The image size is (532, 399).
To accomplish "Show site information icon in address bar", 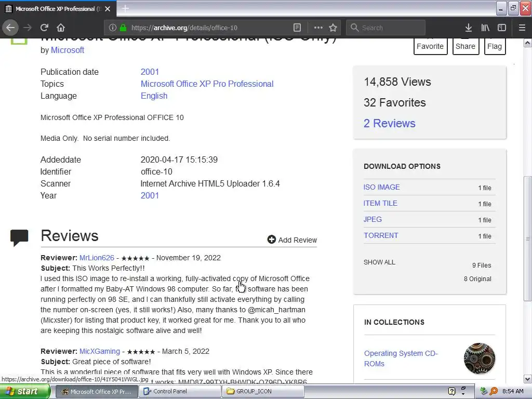I will tap(113, 28).
